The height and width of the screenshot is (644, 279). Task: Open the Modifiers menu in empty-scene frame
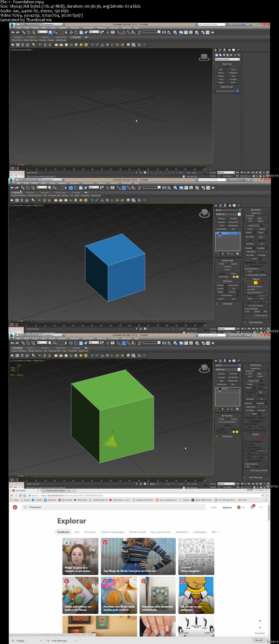click(63, 28)
